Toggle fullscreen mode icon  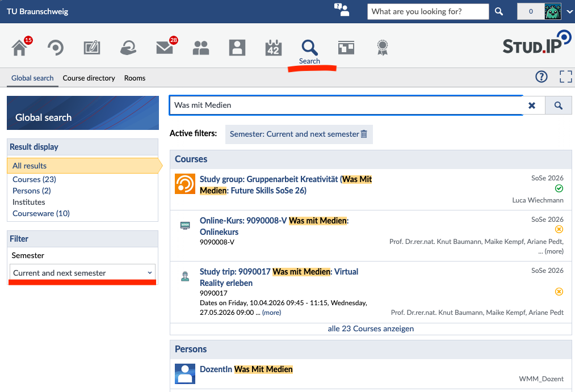(566, 77)
